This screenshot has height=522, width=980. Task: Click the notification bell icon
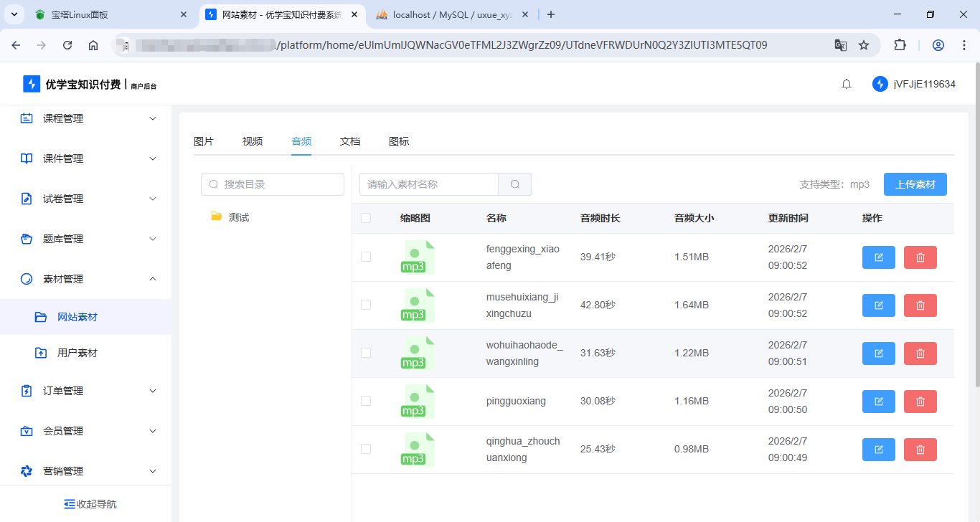[847, 84]
